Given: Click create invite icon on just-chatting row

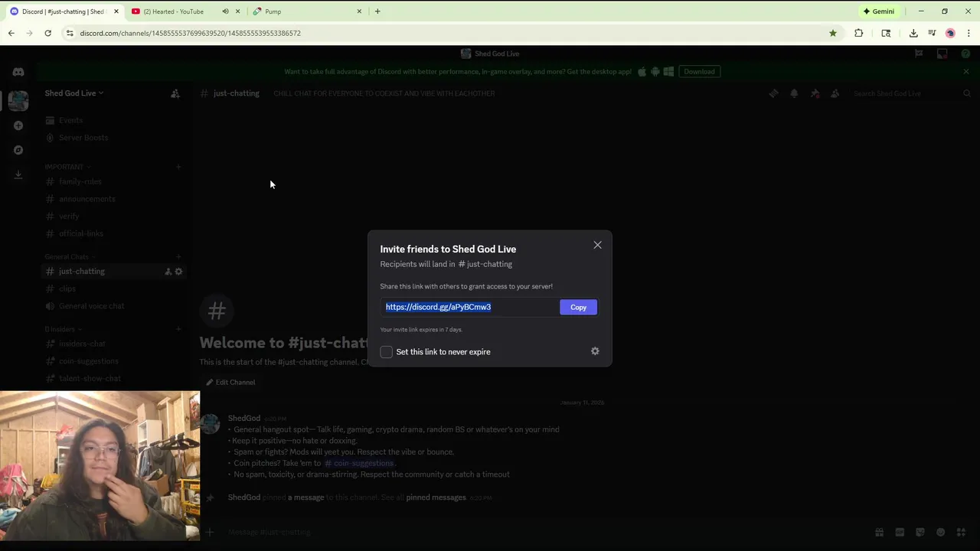Looking at the screenshot, I should [x=168, y=272].
